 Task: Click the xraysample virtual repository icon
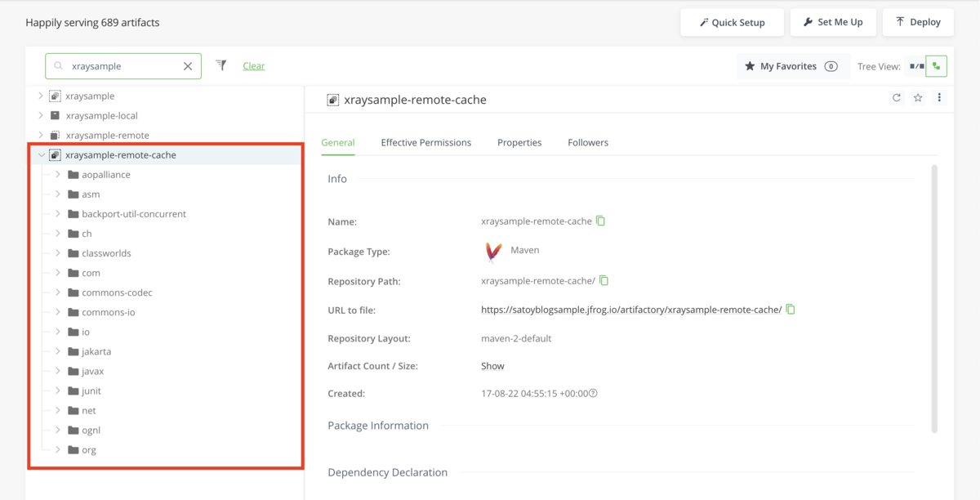[x=56, y=96]
